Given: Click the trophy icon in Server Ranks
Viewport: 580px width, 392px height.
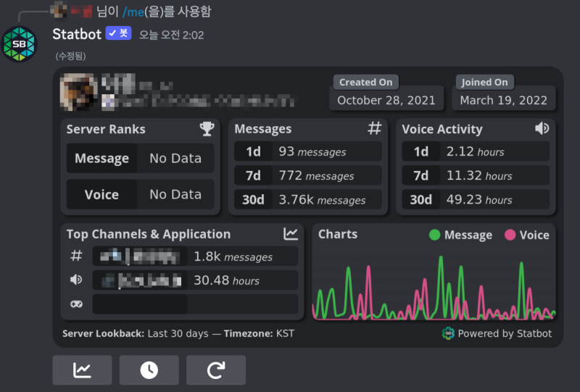Looking at the screenshot, I should (x=207, y=129).
